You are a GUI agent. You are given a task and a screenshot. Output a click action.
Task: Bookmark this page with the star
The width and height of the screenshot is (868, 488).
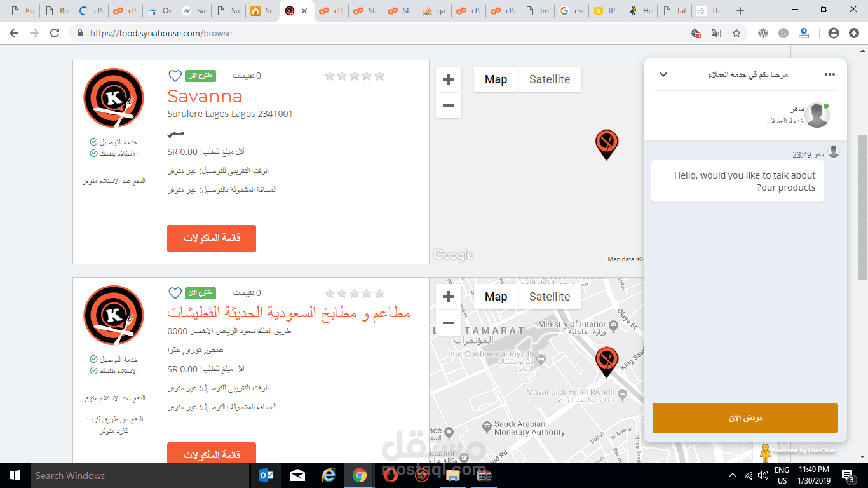736,33
